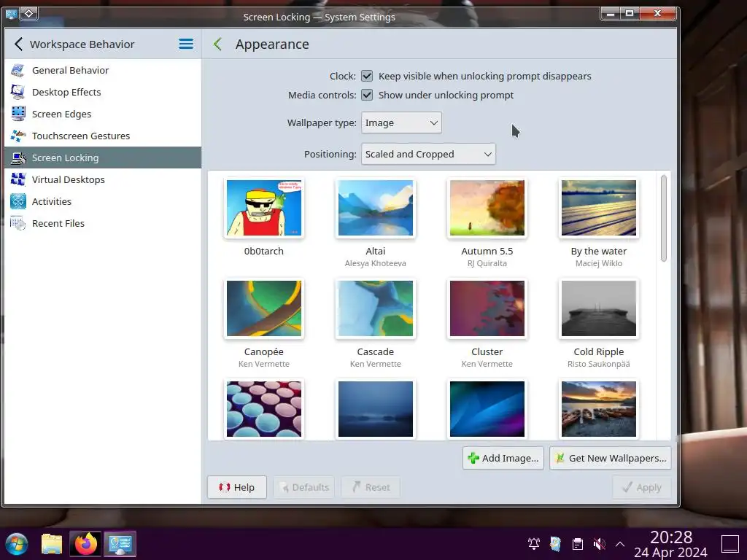Screen dimensions: 747x560
Task: Click the wallpaper list scrollbar
Action: [x=664, y=218]
